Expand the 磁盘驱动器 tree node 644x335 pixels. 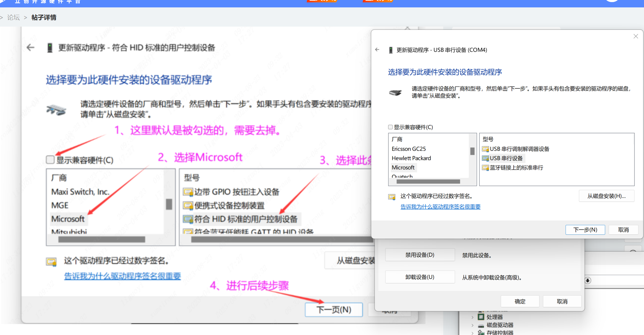tap(472, 325)
